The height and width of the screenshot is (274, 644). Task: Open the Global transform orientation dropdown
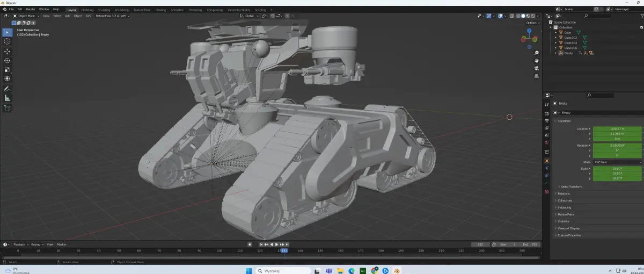pyautogui.click(x=249, y=16)
